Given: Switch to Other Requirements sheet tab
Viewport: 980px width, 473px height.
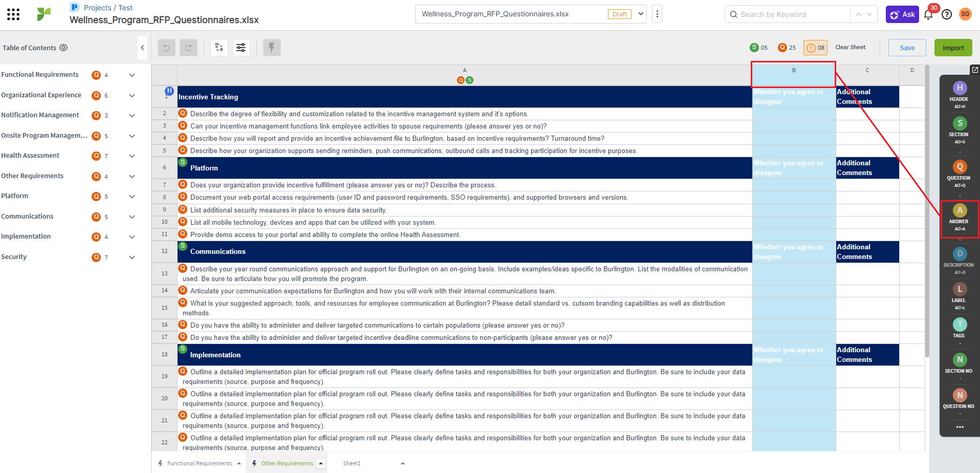Looking at the screenshot, I should point(287,463).
